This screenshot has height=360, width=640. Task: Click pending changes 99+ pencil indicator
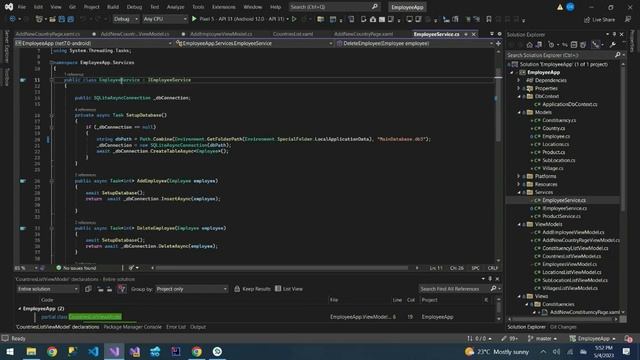coord(509,339)
